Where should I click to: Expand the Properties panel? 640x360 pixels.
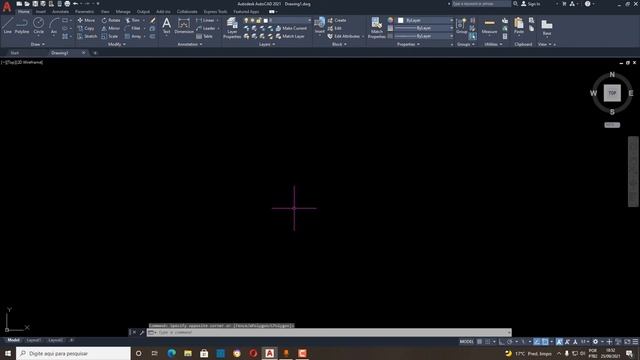pos(408,44)
